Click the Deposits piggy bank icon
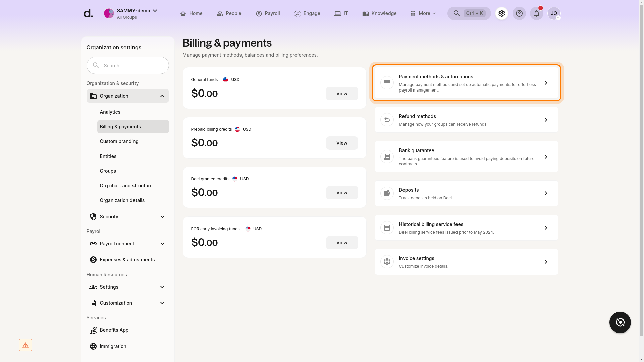This screenshot has height=362, width=644. (x=387, y=193)
